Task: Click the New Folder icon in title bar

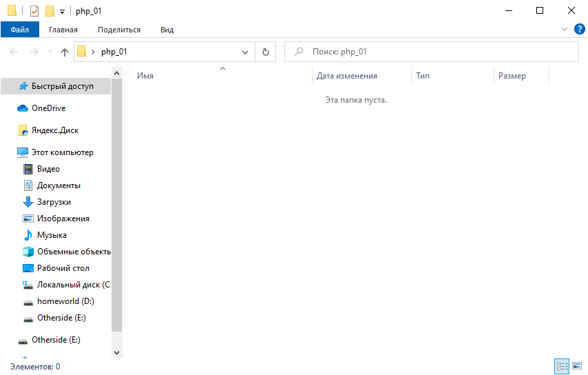Action: [50, 11]
